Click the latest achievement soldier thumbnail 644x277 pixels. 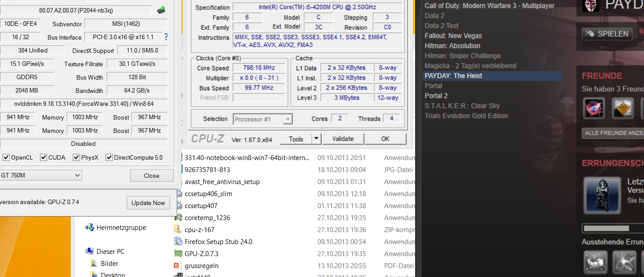(602, 195)
